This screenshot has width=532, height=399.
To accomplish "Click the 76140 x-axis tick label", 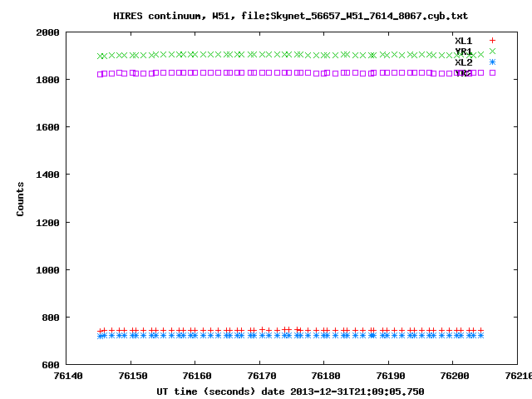I will [68, 376].
